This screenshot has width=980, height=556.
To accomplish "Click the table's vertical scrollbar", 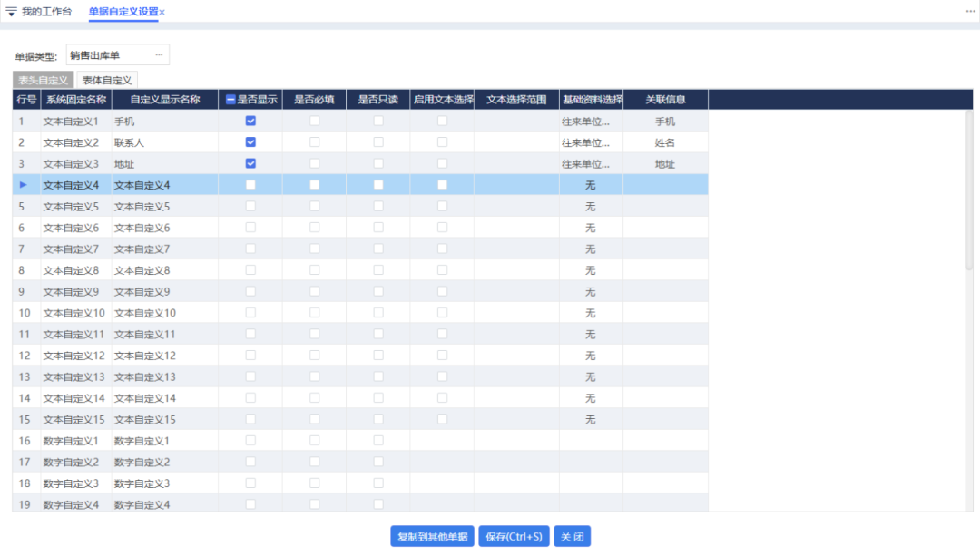I will (968, 190).
